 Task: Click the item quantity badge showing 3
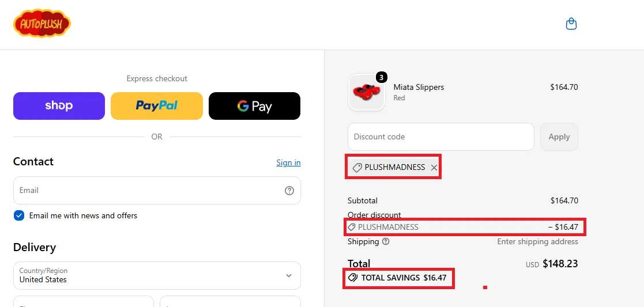tap(382, 77)
